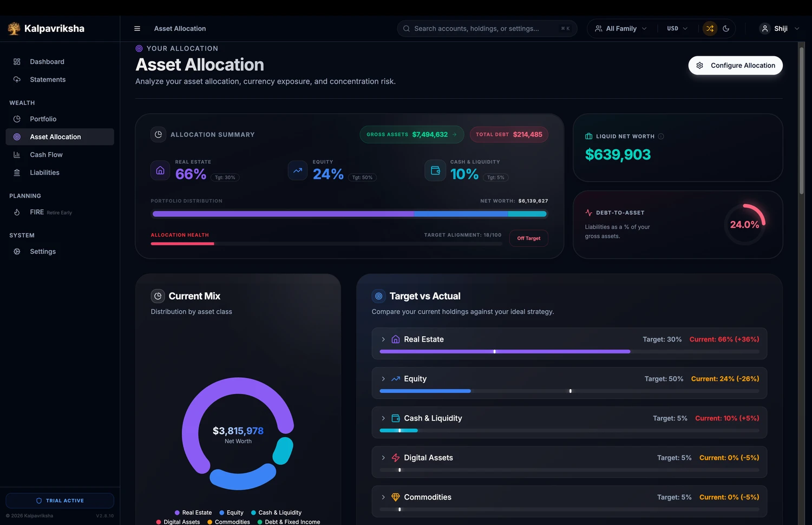Click the Digital Assets lightning icon
This screenshot has width=812, height=525.
point(396,458)
